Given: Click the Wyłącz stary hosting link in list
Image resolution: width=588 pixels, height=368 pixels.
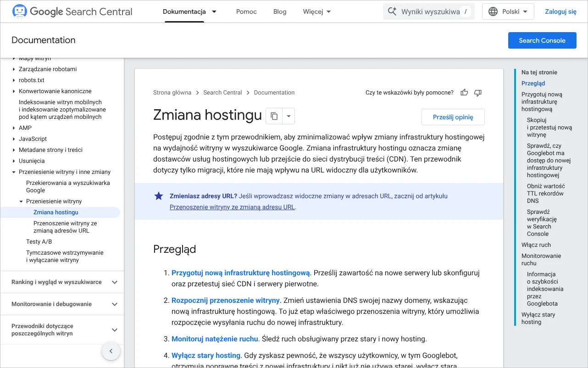Looking at the screenshot, I should coord(206,356).
